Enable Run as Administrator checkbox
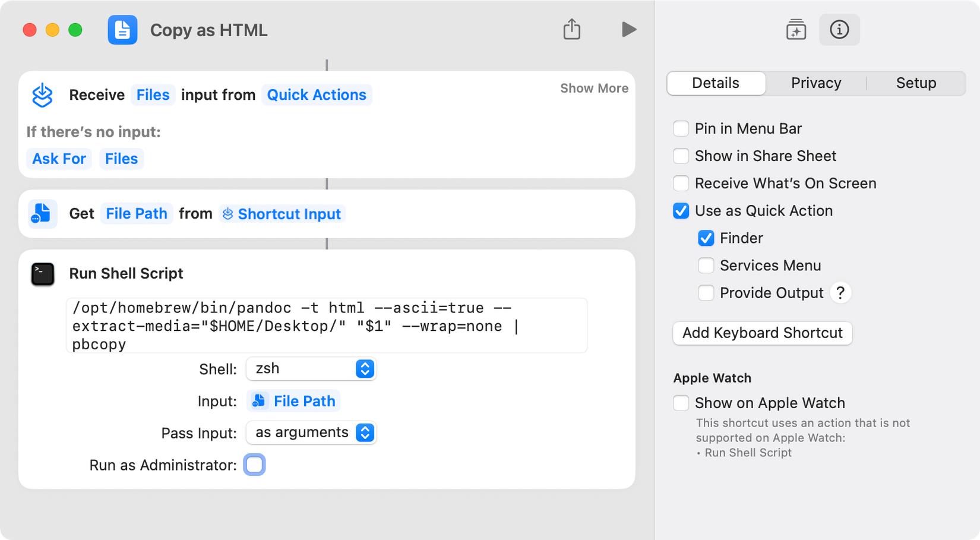The height and width of the screenshot is (540, 980). (x=254, y=465)
